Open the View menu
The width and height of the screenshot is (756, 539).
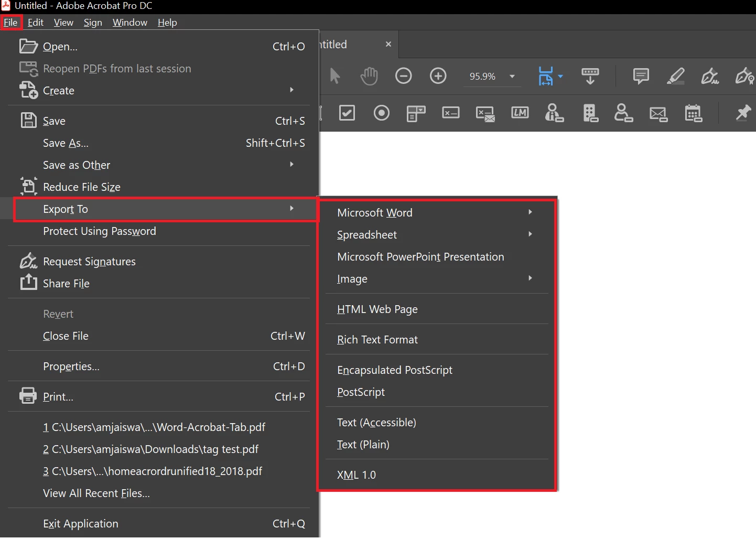[63, 22]
